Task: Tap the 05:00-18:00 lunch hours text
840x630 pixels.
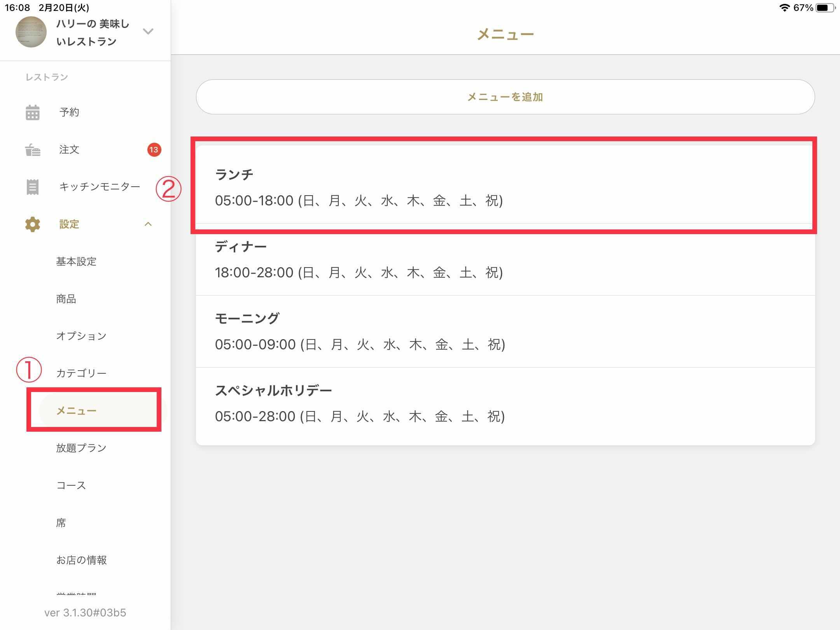Action: 359,201
